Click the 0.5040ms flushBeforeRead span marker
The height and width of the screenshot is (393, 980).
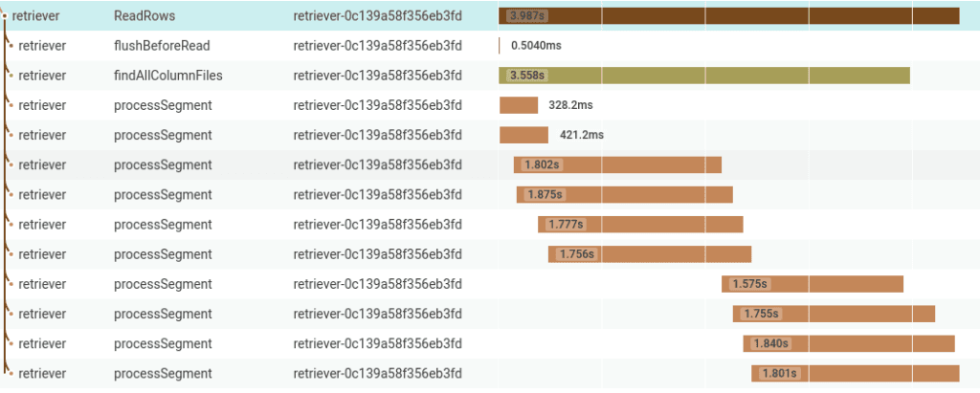click(500, 45)
